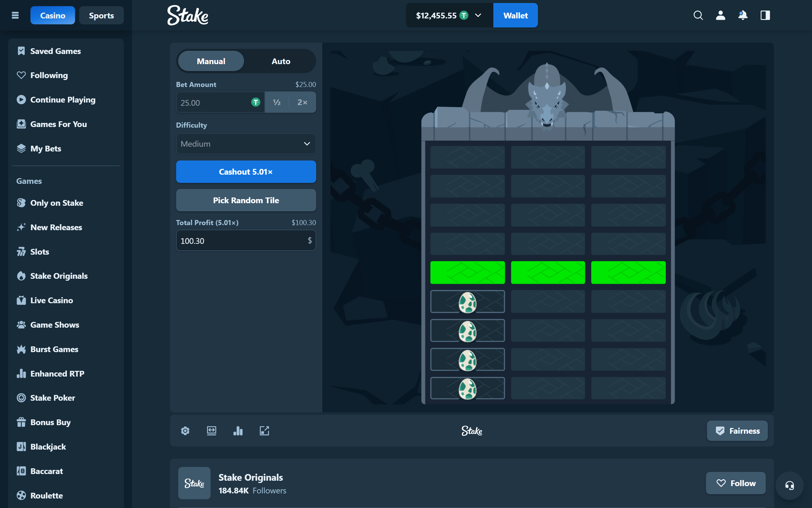Click the $12,455.55 balance amount
The width and height of the screenshot is (812, 508).
tap(436, 16)
